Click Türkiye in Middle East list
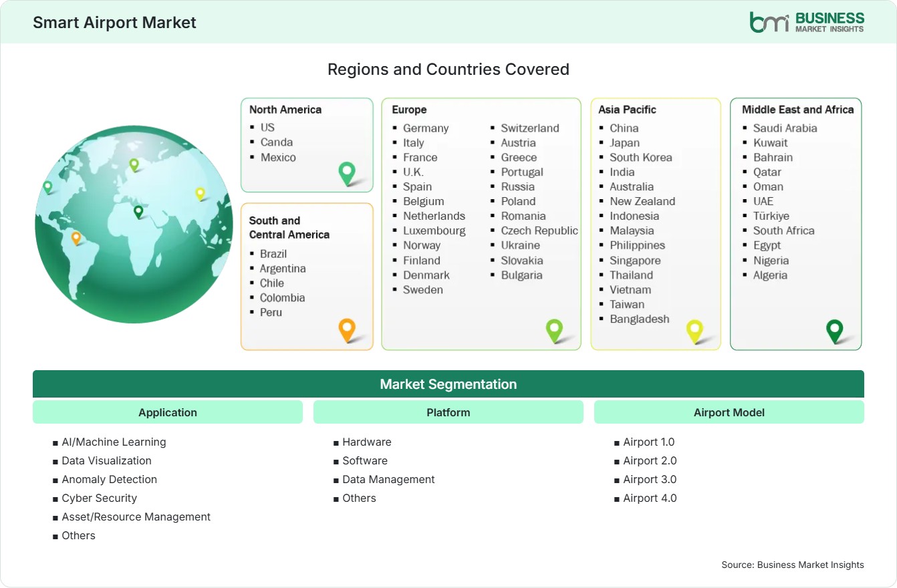The width and height of the screenshot is (897, 588). pos(771,216)
